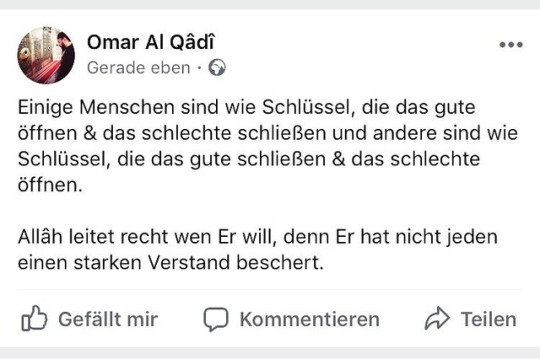Click the share arrow icon
The height and width of the screenshot is (360, 540).
(437, 318)
